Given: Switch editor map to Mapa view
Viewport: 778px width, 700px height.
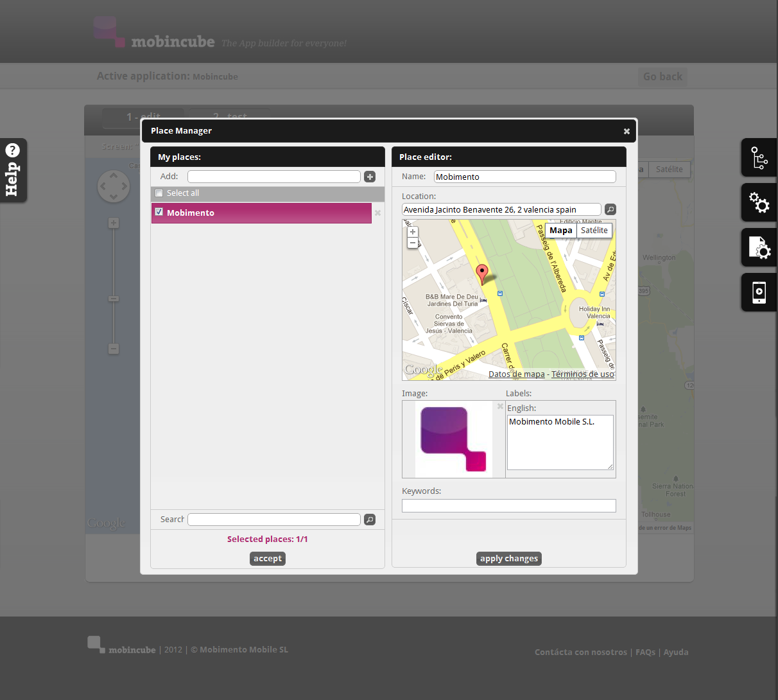Looking at the screenshot, I should click(x=560, y=231).
